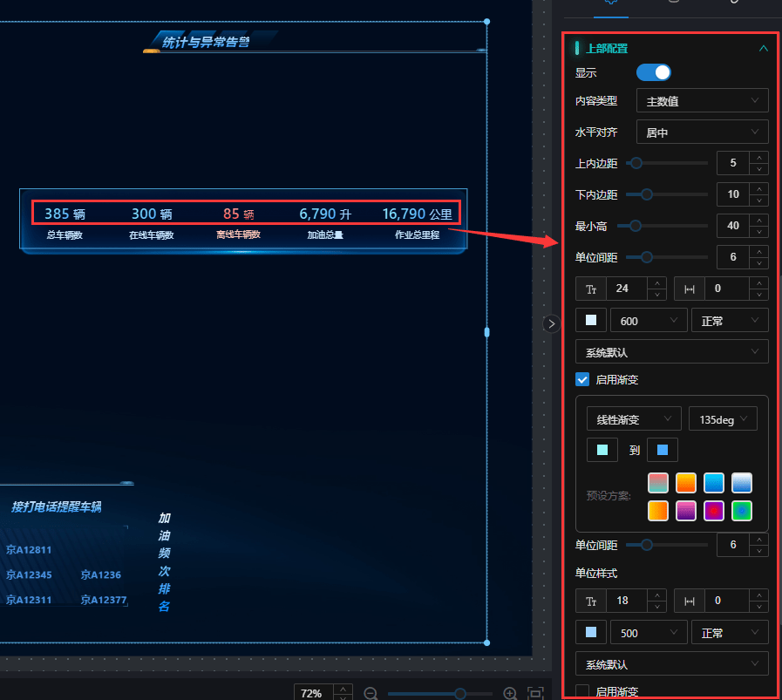Click the 上内边距 slider handle
This screenshot has width=782, height=700.
636,163
